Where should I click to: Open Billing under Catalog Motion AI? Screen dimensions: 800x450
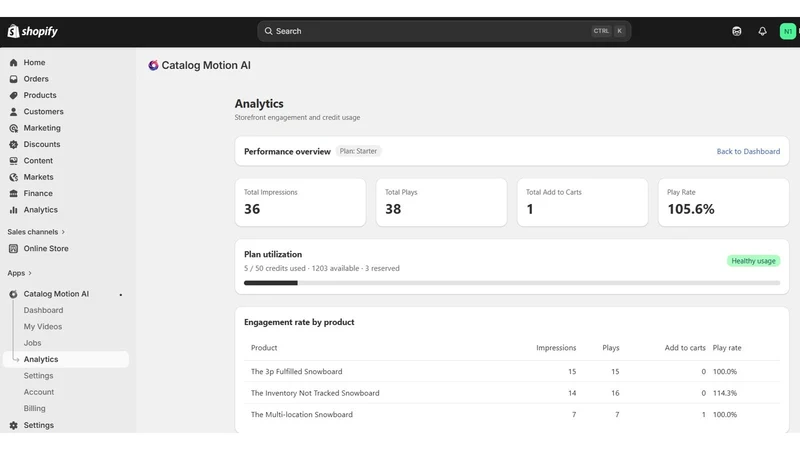tap(34, 408)
